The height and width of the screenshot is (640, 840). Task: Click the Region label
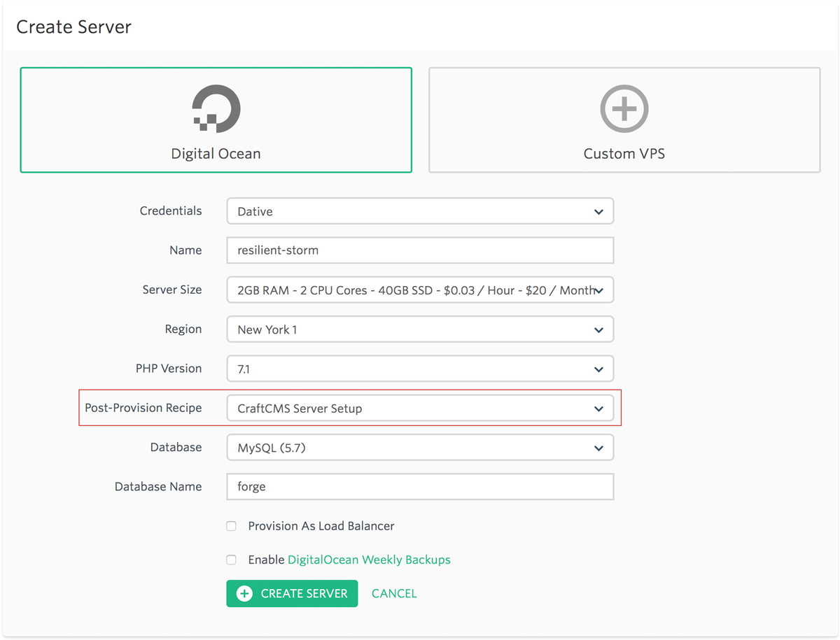pos(183,329)
